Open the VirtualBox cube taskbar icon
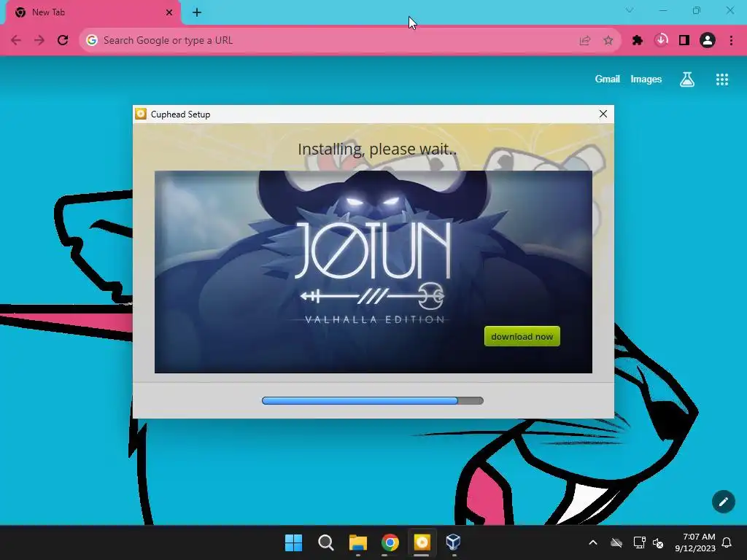This screenshot has height=560, width=747. [x=454, y=542]
